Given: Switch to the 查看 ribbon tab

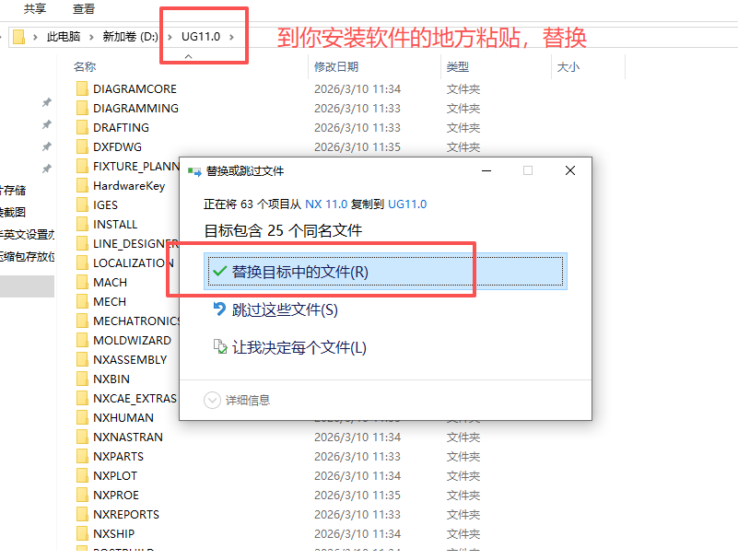Looking at the screenshot, I should click(x=81, y=7).
